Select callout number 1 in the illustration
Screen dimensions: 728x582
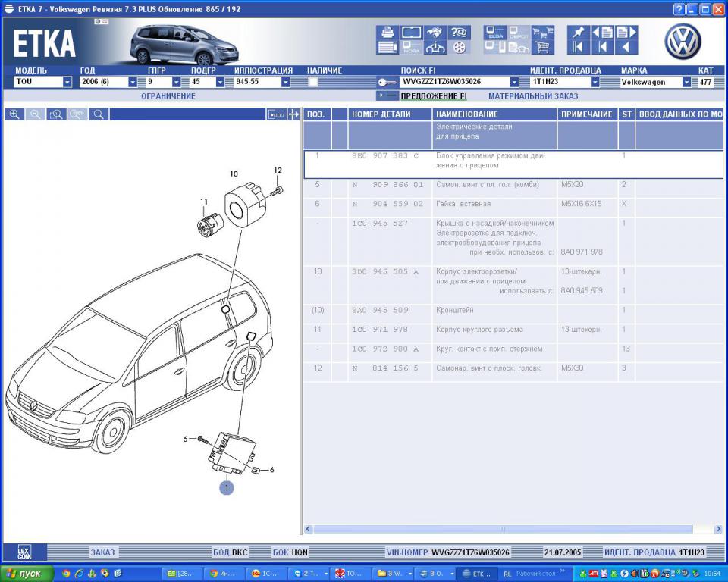(227, 488)
